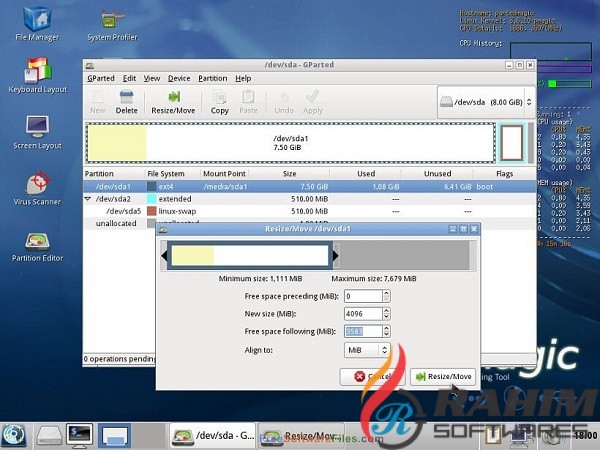
Task: Click Resize/Move toolbar icon in GParted
Action: (173, 102)
